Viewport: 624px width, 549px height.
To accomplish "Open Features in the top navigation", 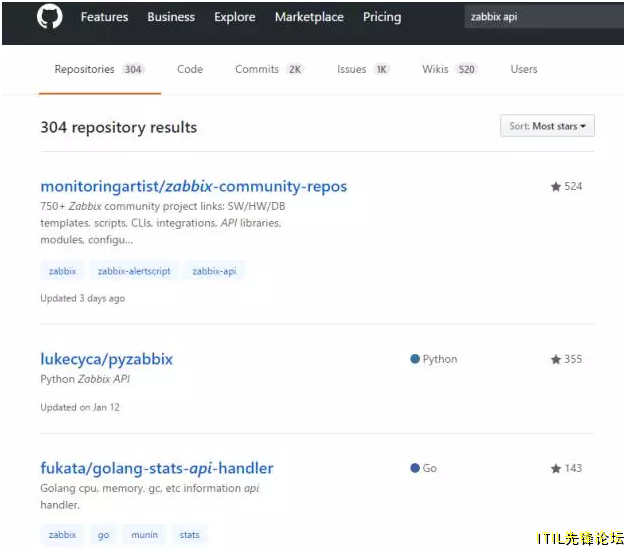I will pos(105,17).
